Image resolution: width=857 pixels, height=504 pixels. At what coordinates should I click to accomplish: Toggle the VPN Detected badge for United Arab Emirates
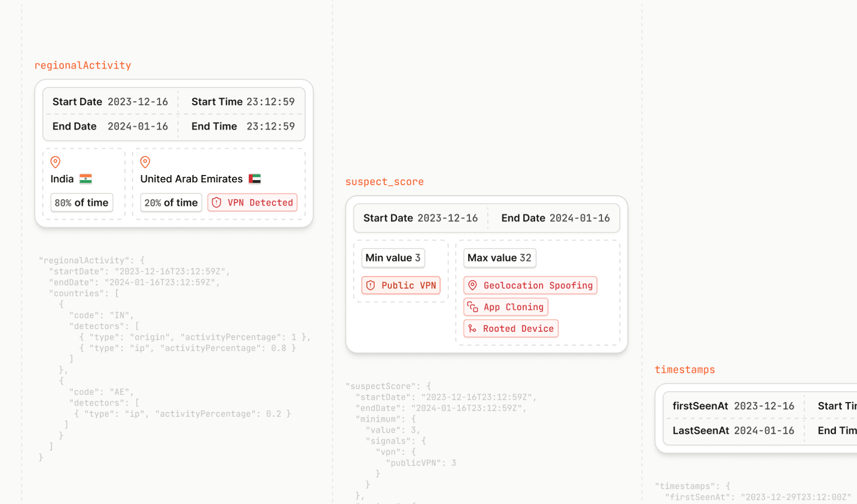252,202
